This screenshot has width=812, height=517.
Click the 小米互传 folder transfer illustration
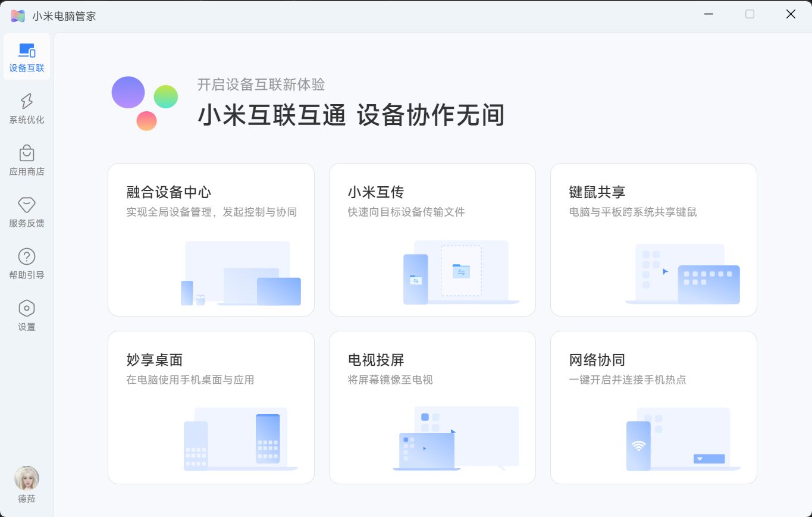point(461,272)
